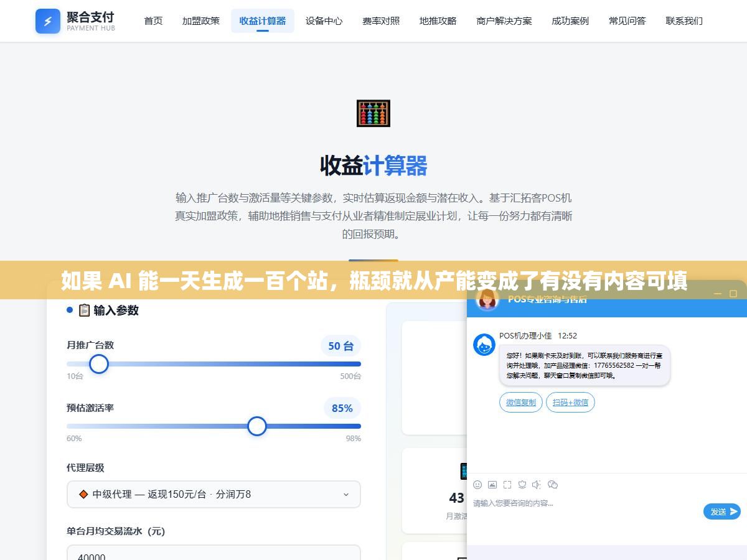Minimize the POS chat widget

(717, 294)
